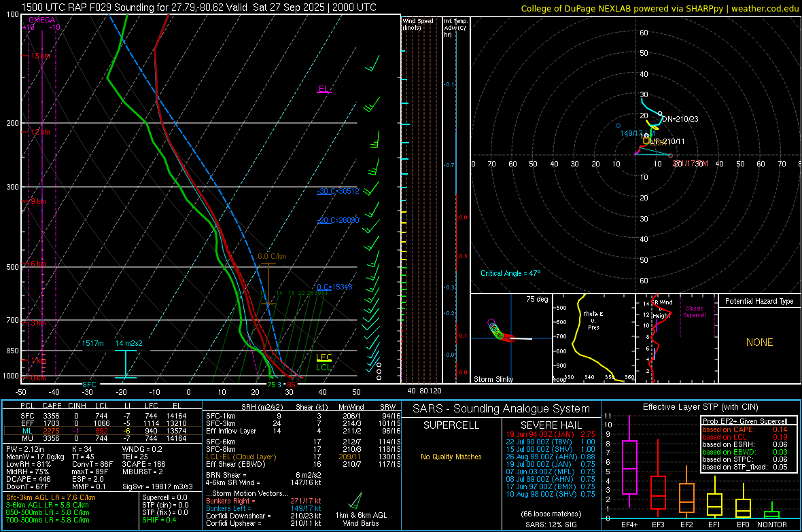Viewport: 802px width, 532px height.
Task: Click the College of DuPage NEXLAB credit text
Action: [660, 8]
